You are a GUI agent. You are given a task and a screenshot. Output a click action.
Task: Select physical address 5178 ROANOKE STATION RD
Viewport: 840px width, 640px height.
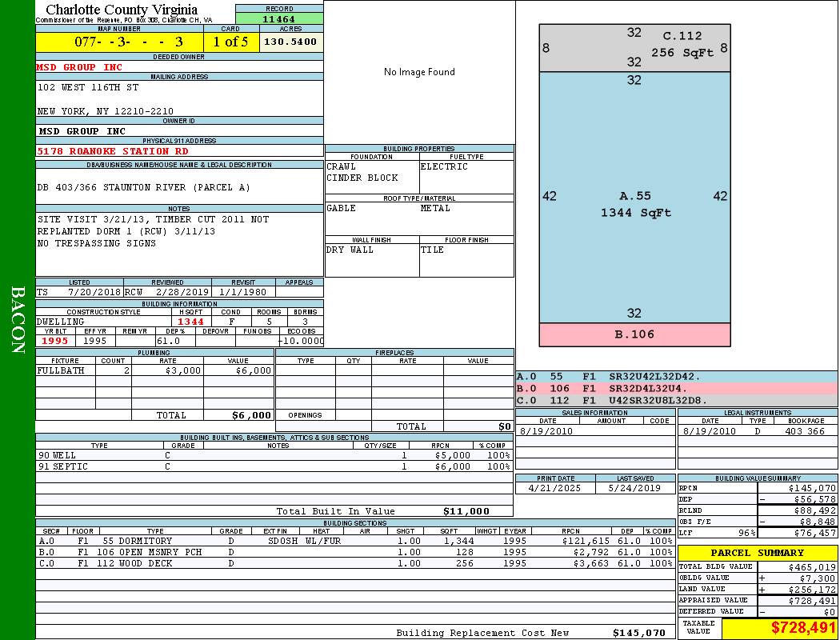coord(113,151)
